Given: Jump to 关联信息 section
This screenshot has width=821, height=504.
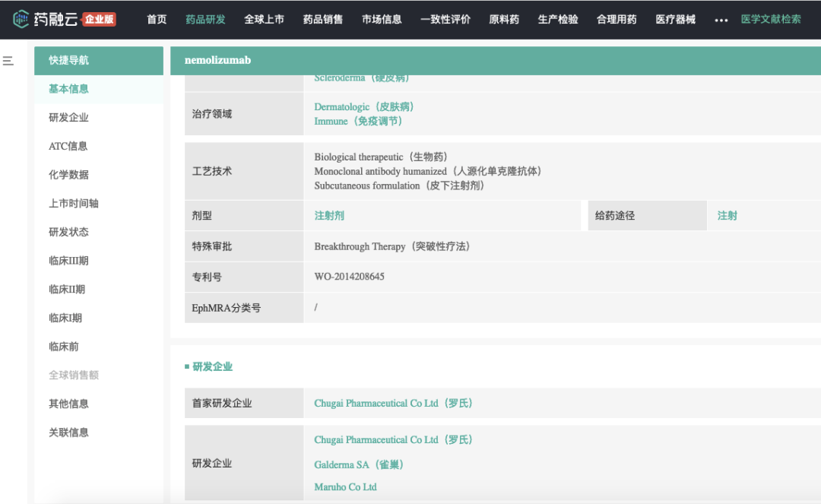Looking at the screenshot, I should pos(68,433).
